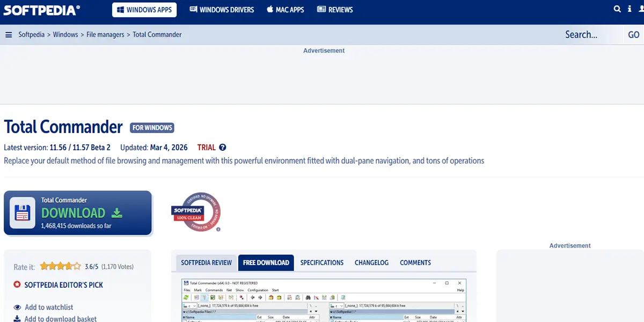Open the File managers breadcrumb link
Viewport: 644px width, 322px height.
point(106,35)
